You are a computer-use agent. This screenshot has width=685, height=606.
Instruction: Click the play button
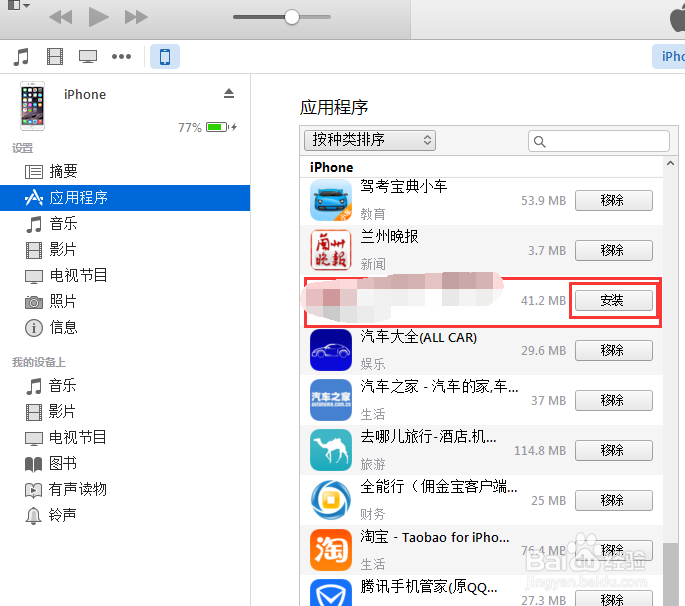pos(98,17)
